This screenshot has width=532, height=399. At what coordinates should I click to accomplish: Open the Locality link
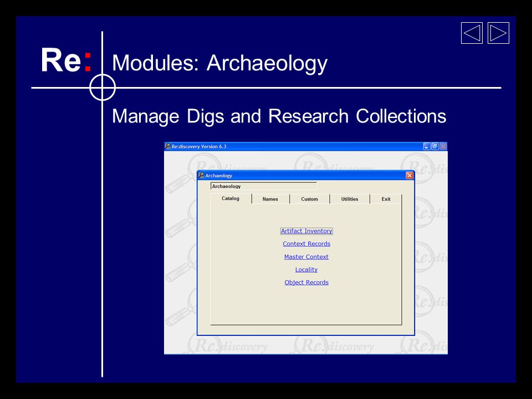306,270
